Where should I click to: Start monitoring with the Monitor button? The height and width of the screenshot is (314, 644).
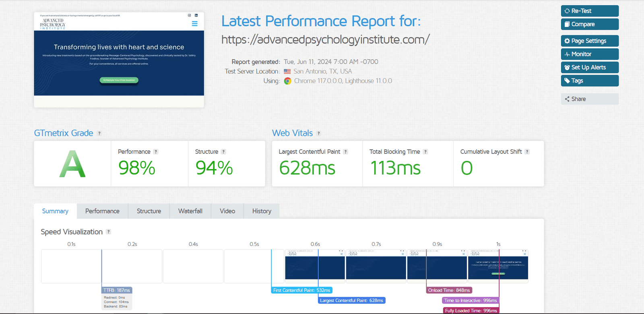click(590, 54)
